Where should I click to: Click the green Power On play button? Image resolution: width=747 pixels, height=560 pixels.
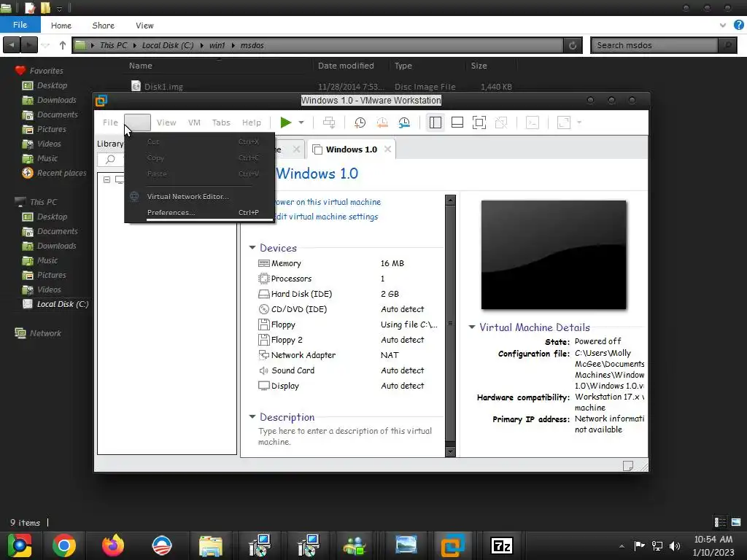pyautogui.click(x=286, y=122)
